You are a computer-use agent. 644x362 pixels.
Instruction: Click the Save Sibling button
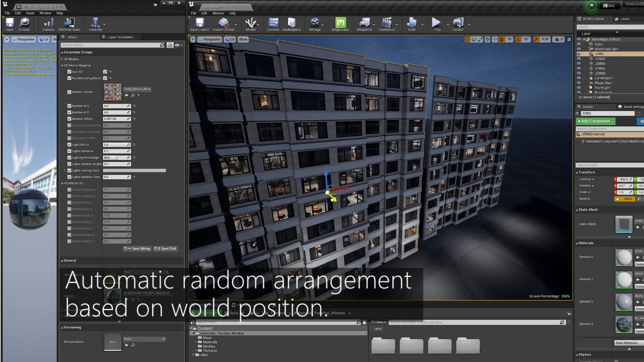(x=137, y=248)
